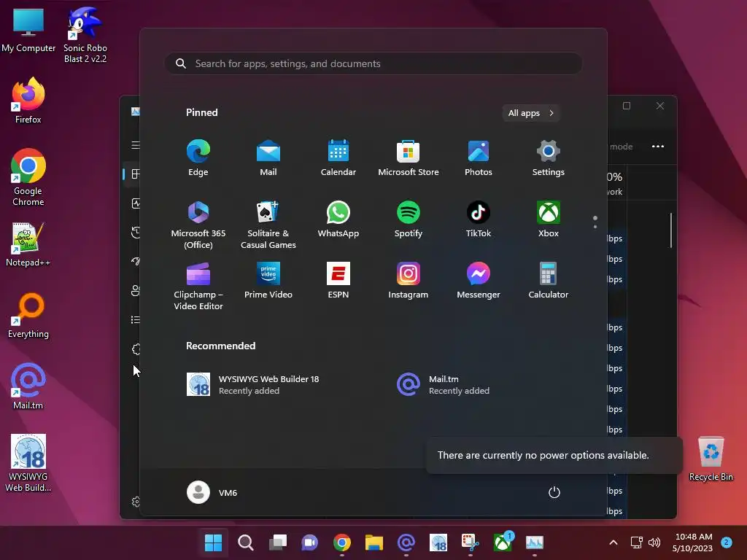Open volume control in system tray
Screen dimensions: 747x560
coord(654,542)
